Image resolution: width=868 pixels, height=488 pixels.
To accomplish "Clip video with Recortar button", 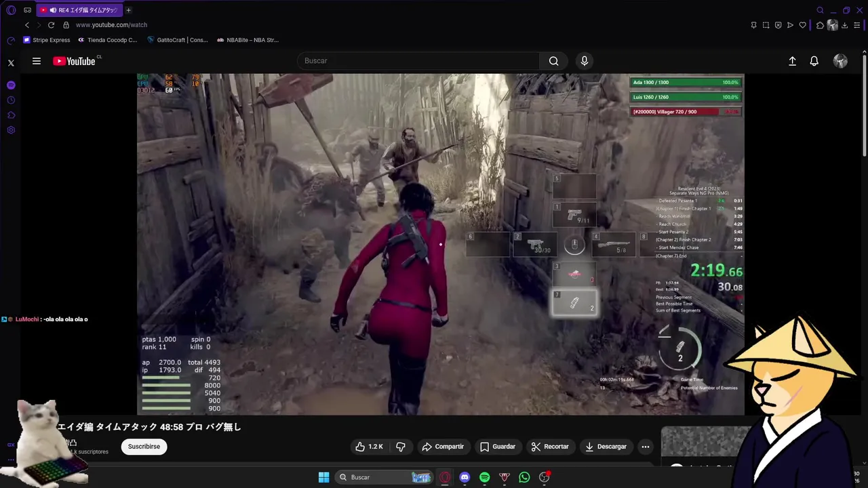I will (550, 447).
